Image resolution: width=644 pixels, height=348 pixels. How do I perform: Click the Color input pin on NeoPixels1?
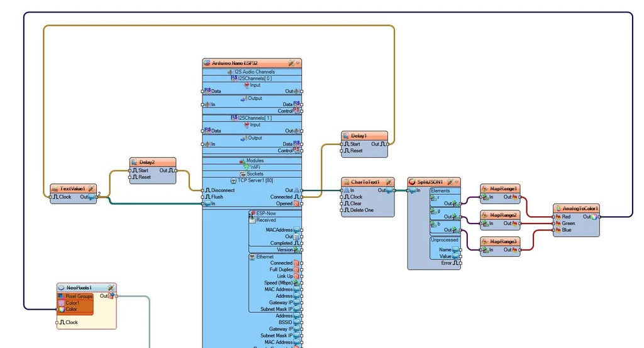coord(57,309)
